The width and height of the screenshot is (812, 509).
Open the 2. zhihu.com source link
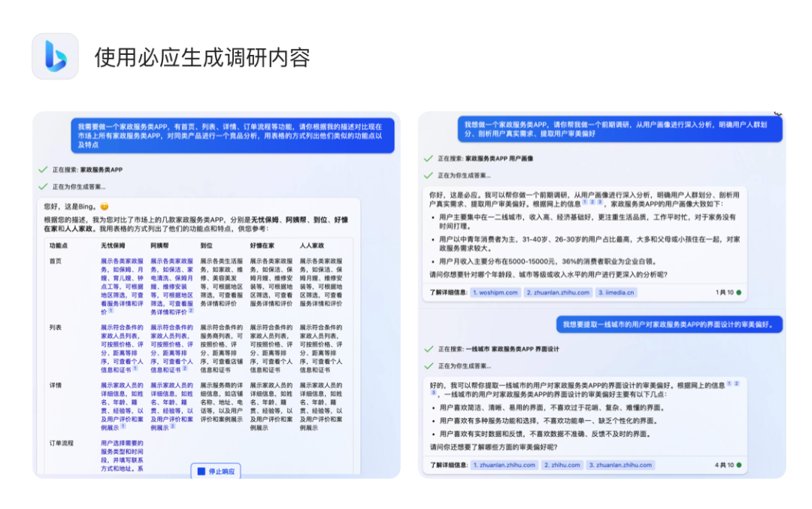point(562,465)
